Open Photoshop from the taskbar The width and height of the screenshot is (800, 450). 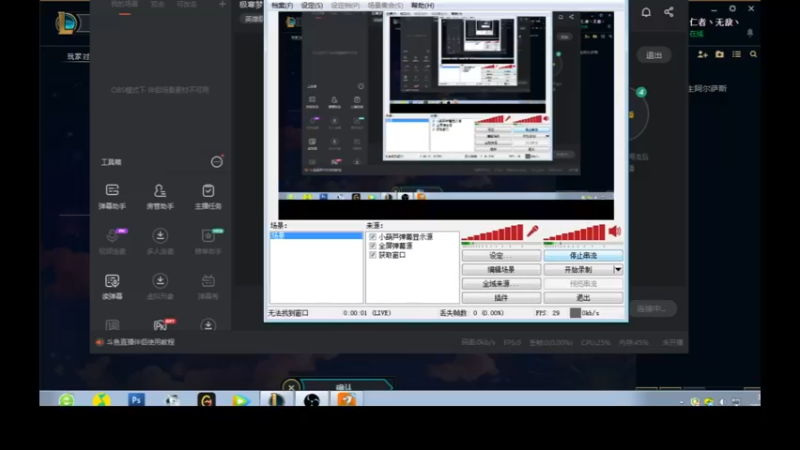136,400
